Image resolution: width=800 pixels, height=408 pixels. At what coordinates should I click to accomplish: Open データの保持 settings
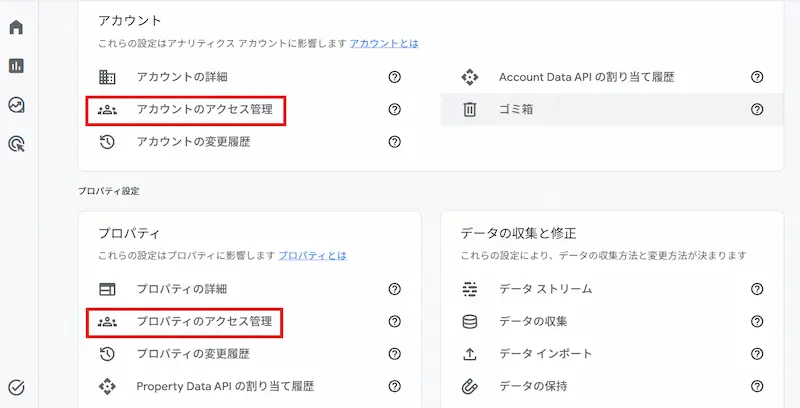(x=533, y=387)
